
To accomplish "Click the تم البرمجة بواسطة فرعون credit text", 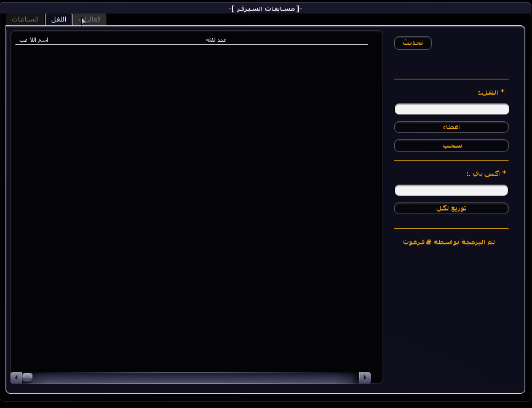I will tap(449, 242).
